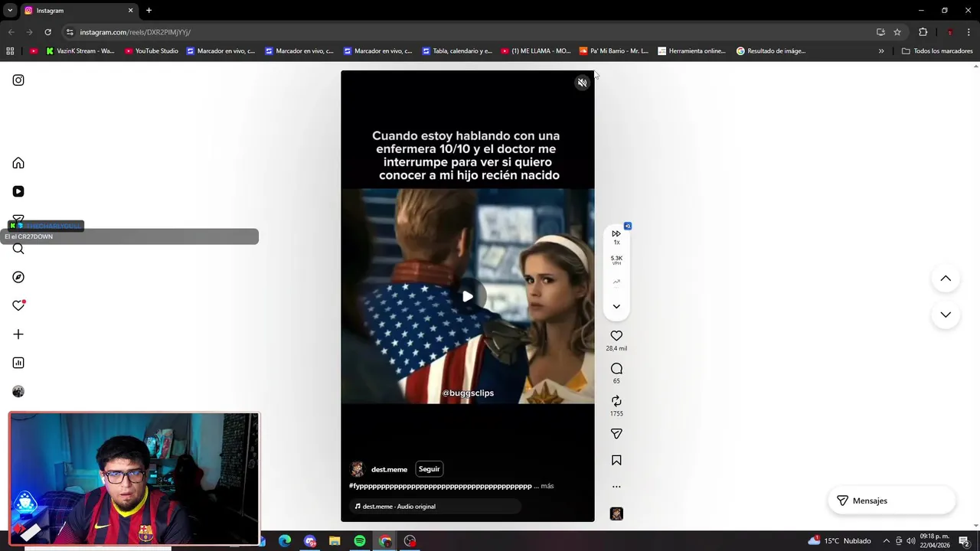Select the Instagram tab
Screen dimensions: 980x551
click(x=79, y=11)
